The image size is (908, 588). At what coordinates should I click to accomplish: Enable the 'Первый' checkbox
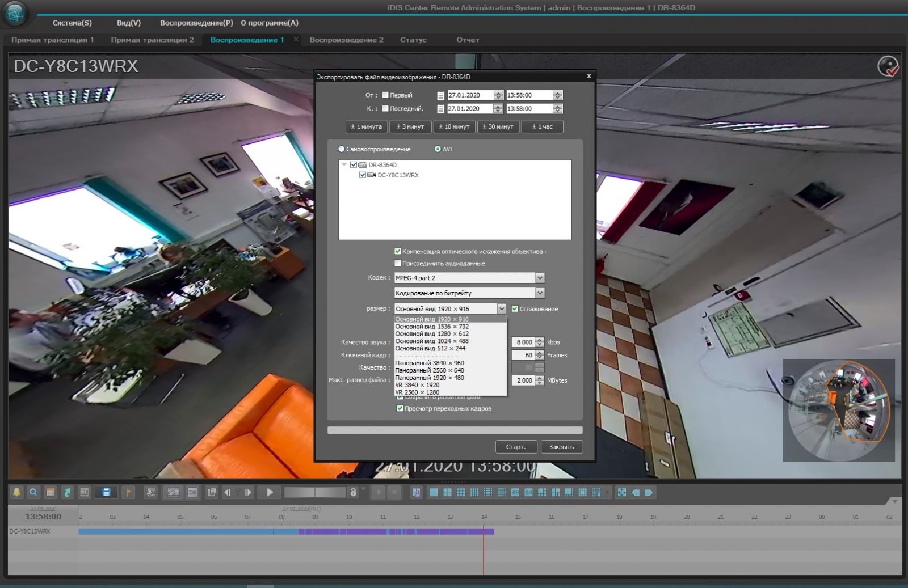[385, 95]
